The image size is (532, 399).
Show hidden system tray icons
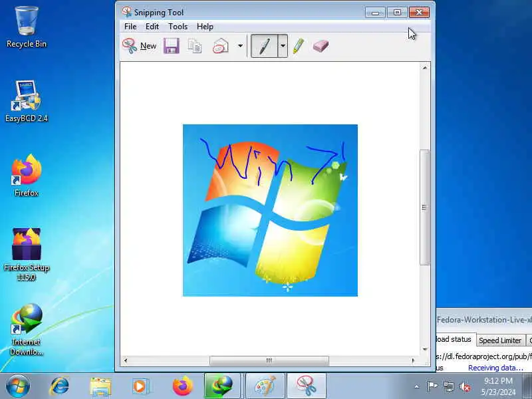(x=417, y=386)
